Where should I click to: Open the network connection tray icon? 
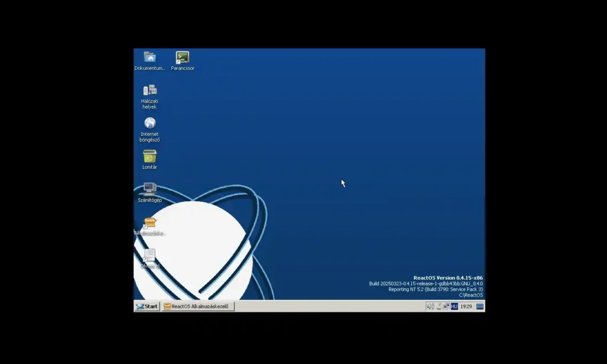(446, 306)
